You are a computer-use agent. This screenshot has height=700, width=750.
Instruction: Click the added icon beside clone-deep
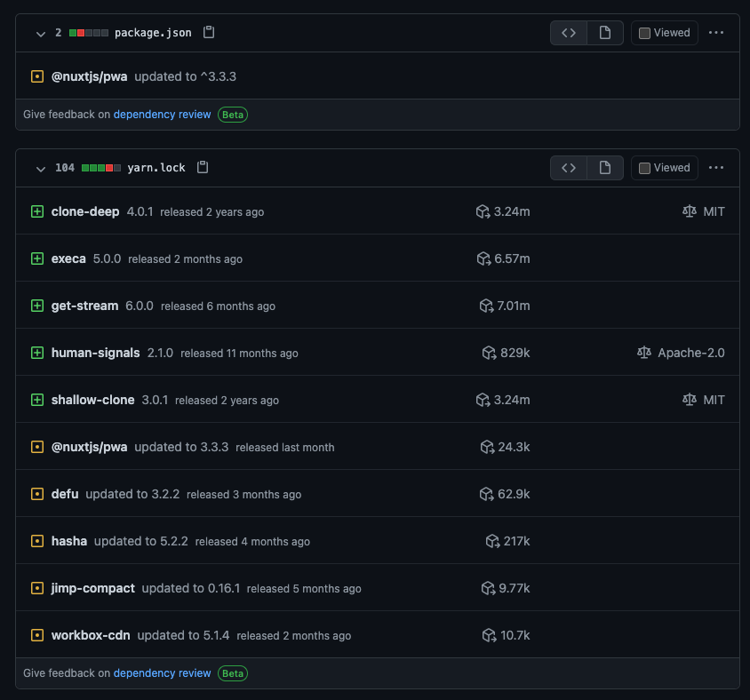coord(37,211)
